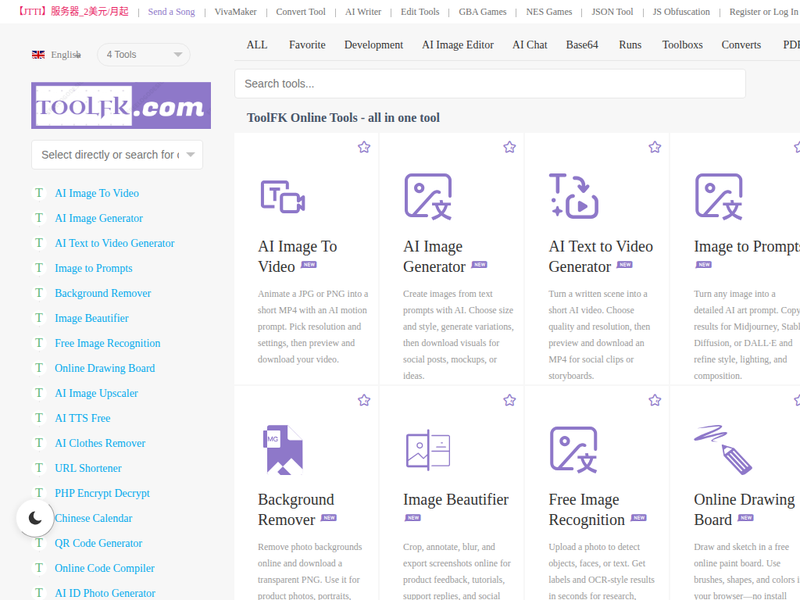Viewport: 800px width, 600px height.
Task: Open the Send a Song link
Action: 171,12
